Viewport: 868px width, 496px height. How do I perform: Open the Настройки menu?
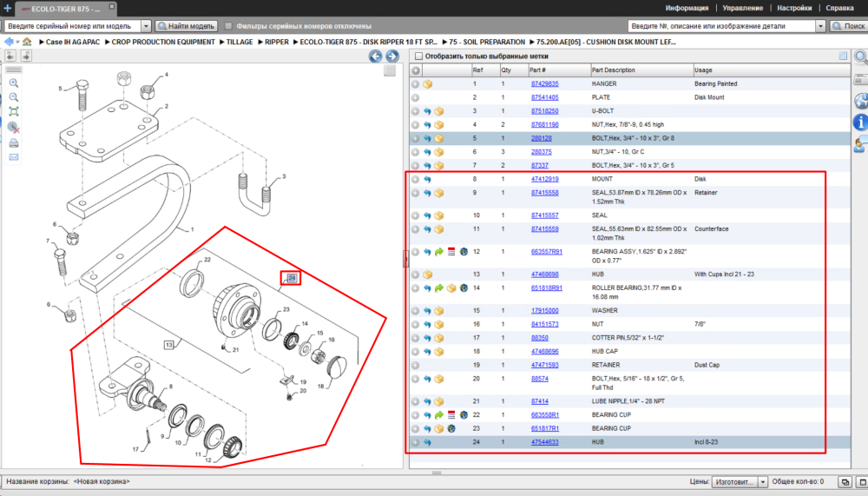[x=794, y=9]
